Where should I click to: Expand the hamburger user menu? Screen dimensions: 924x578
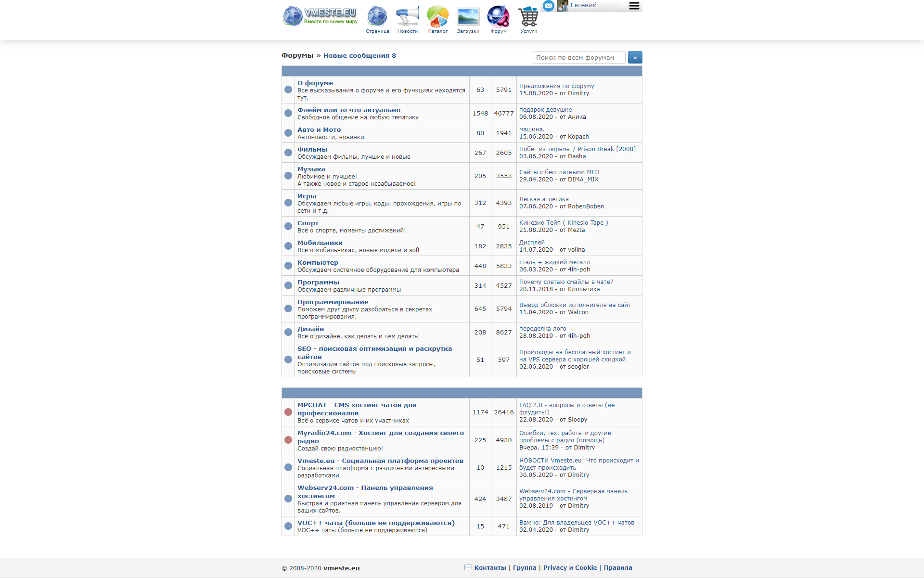click(x=634, y=6)
